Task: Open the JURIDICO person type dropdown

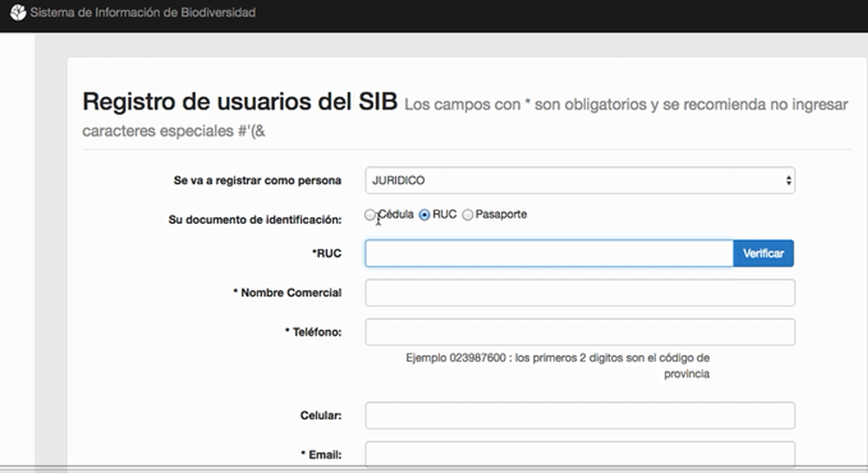Action: tap(579, 181)
